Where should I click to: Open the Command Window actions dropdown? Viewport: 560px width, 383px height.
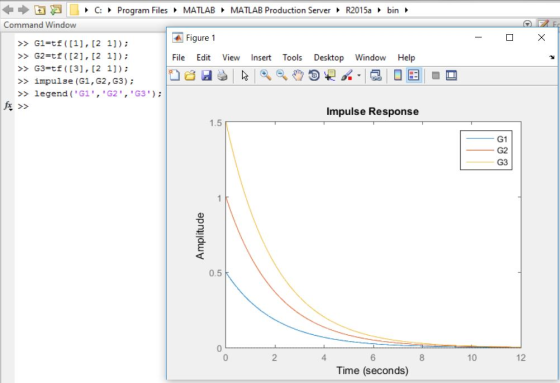point(527,24)
